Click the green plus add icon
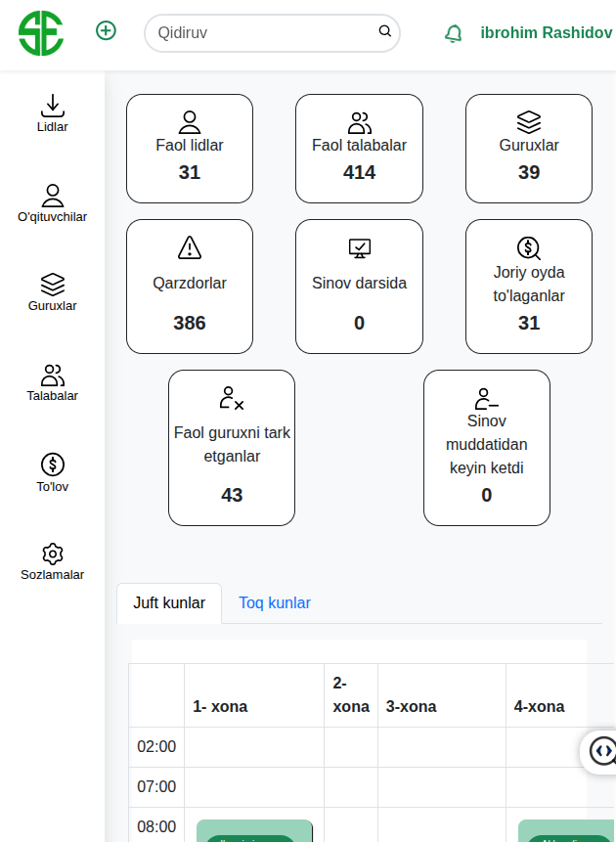Image resolution: width=616 pixels, height=842 pixels. [x=106, y=30]
